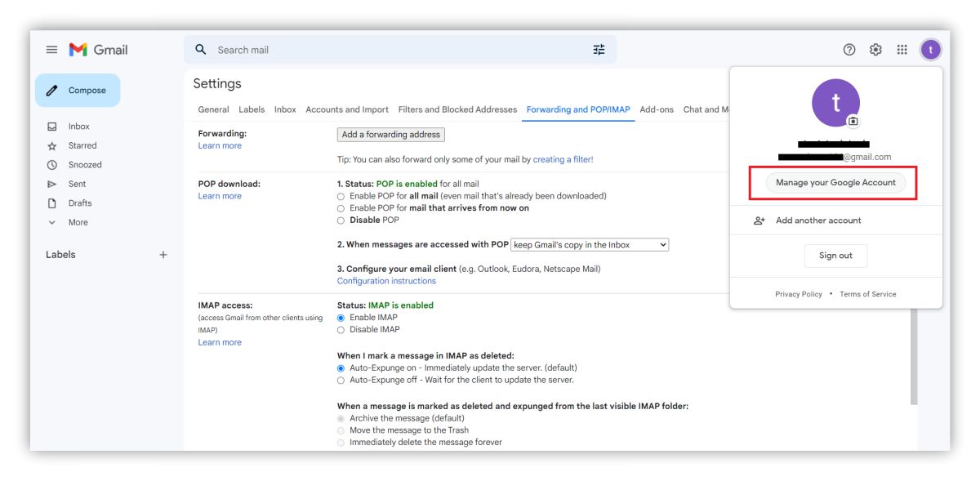
Task: Open the Google apps grid icon
Action: pyautogui.click(x=902, y=50)
